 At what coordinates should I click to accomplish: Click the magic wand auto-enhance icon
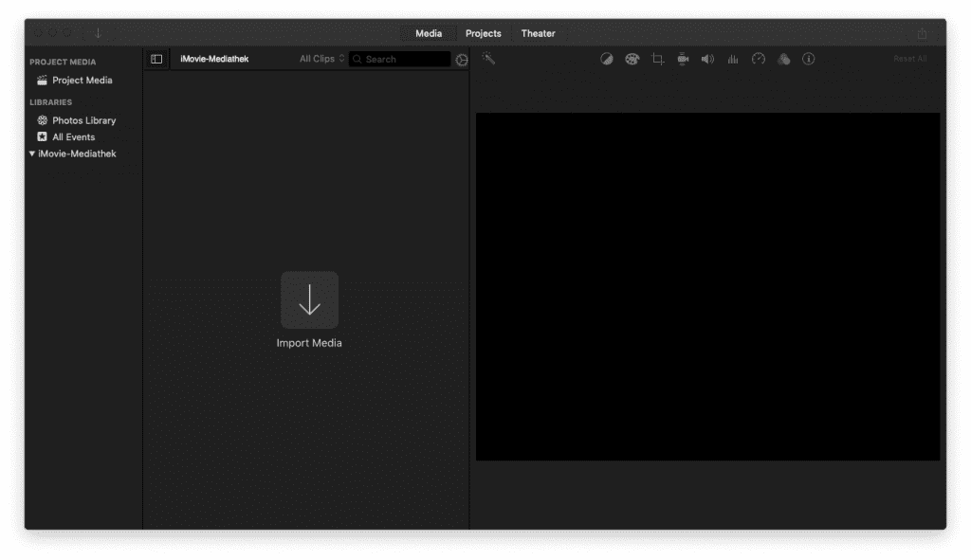click(x=488, y=59)
